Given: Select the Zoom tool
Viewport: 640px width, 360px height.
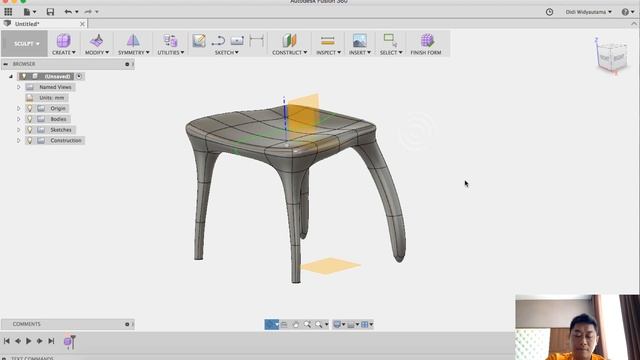Looking at the screenshot, I should click(x=307, y=324).
